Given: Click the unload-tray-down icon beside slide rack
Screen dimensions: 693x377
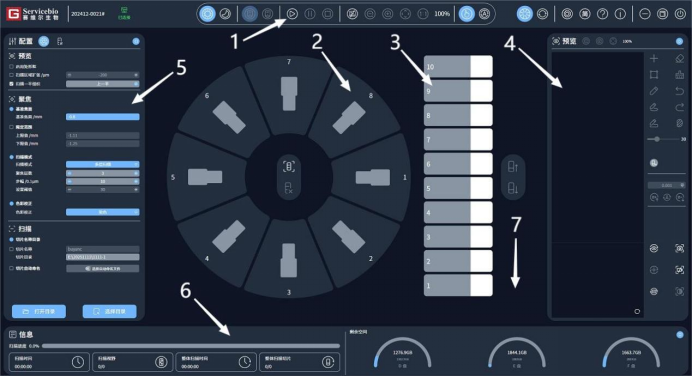Looking at the screenshot, I should (513, 188).
